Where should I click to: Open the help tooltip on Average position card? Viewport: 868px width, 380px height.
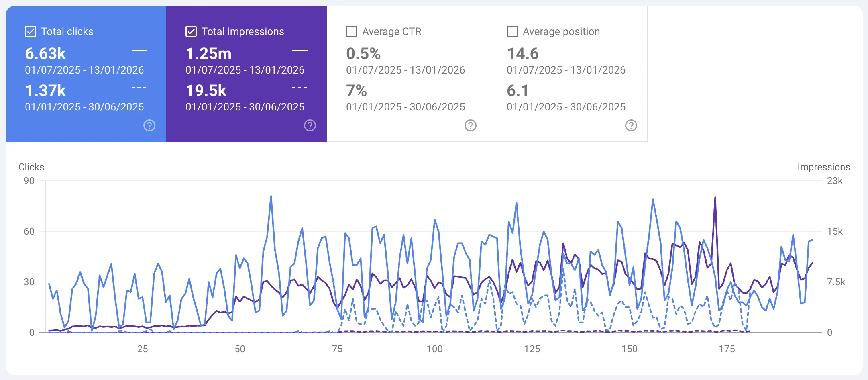coord(631,125)
